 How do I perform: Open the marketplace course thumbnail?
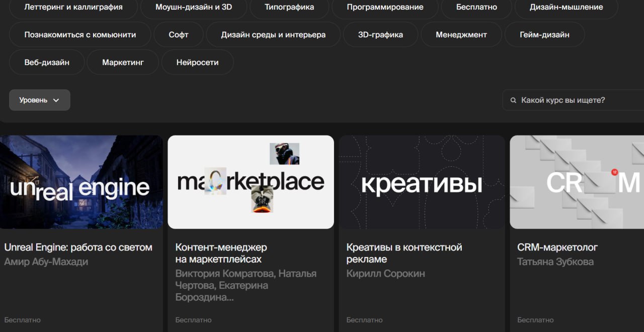pyautogui.click(x=251, y=182)
